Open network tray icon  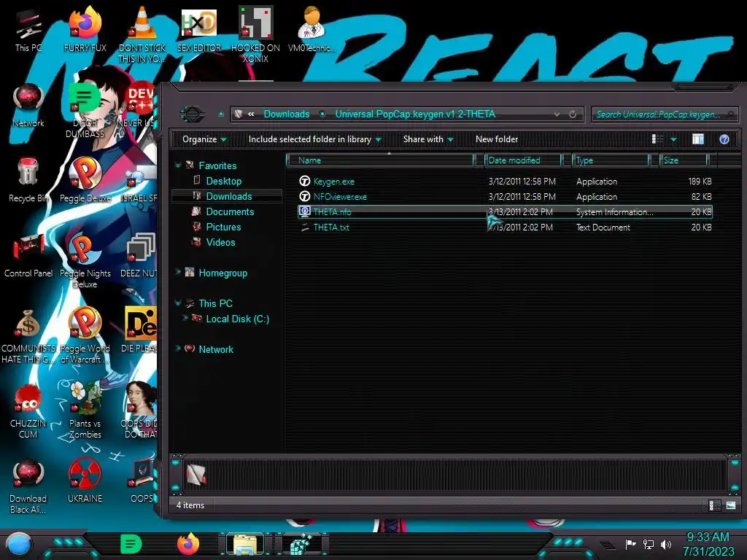tap(649, 544)
